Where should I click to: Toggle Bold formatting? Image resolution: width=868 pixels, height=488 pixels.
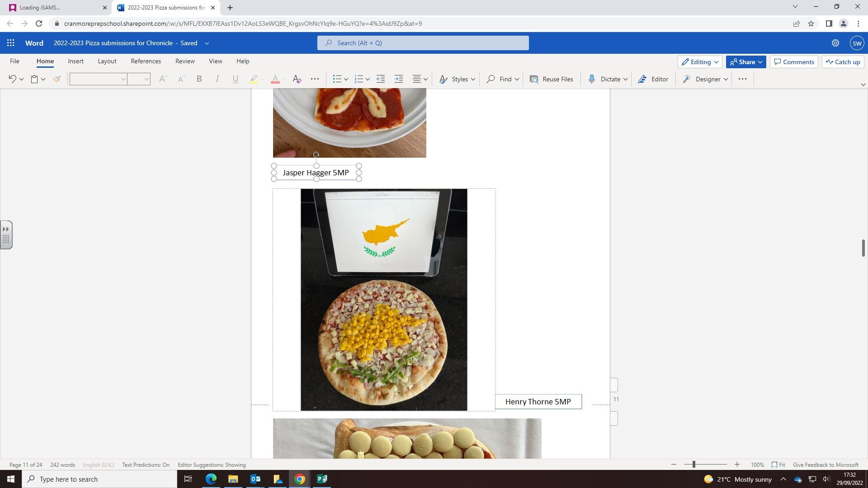coord(199,79)
